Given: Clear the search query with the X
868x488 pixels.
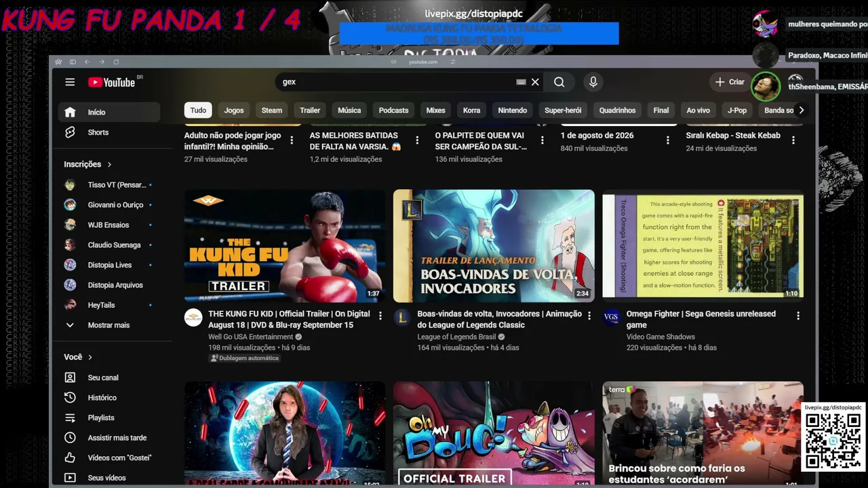Looking at the screenshot, I should (x=535, y=82).
